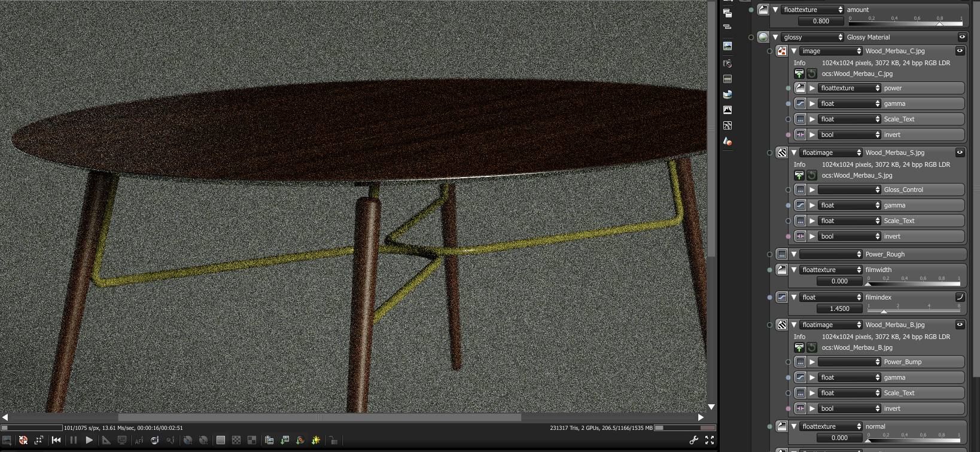Click the viewport horizontal scrollbar thumb

tap(319, 417)
